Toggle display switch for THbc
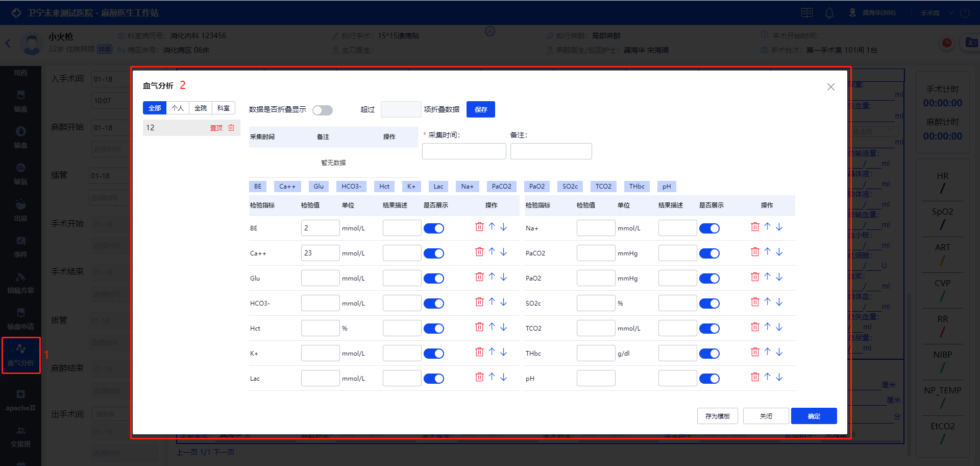The height and width of the screenshot is (466, 980). coord(709,354)
